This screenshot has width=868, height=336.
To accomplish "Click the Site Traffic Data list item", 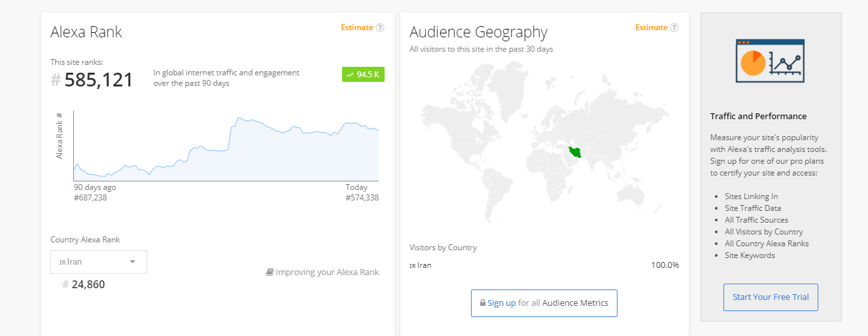I will 753,208.
